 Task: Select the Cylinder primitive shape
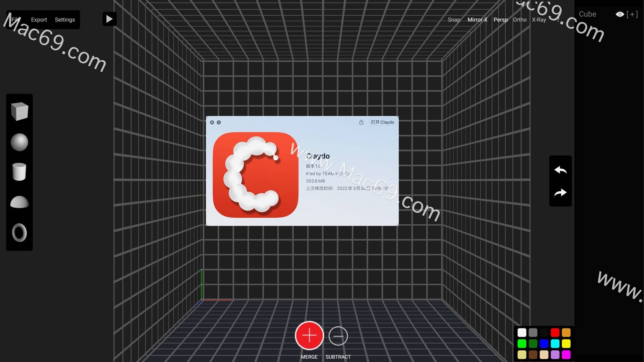(x=20, y=172)
